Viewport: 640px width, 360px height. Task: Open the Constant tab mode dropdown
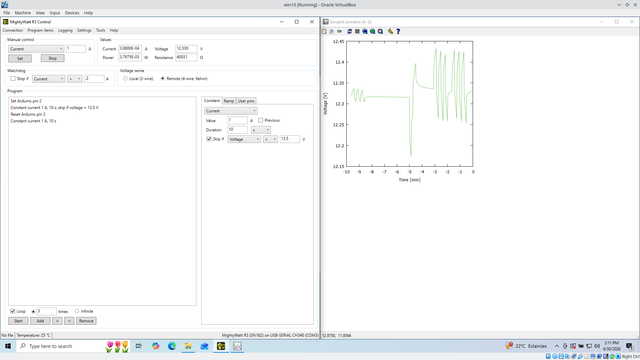(231, 111)
